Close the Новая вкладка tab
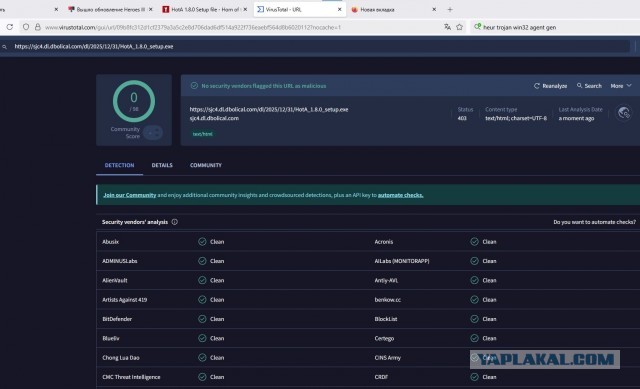 (x=434, y=9)
